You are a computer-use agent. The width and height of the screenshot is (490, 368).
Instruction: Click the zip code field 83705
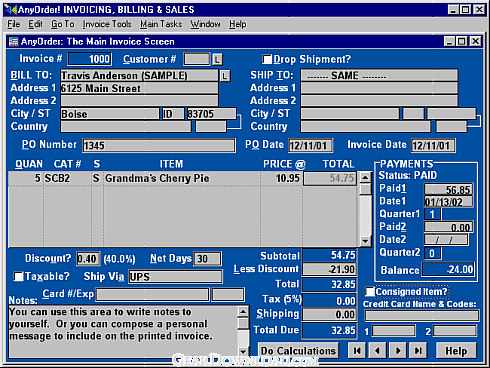tap(212, 114)
